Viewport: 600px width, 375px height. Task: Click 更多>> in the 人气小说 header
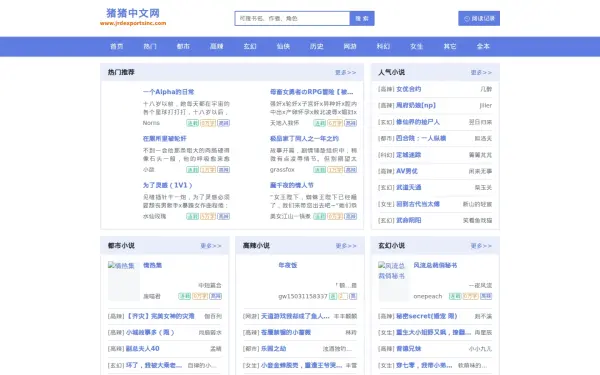[x=481, y=72]
